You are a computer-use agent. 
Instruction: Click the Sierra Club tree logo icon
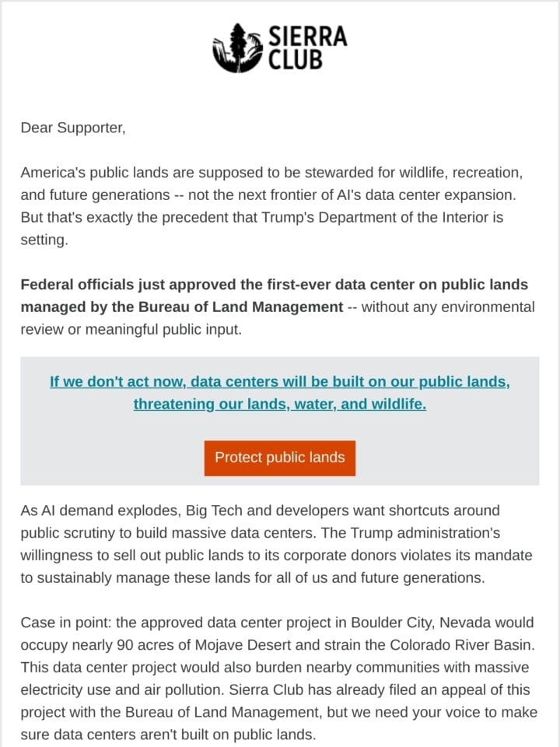pyautogui.click(x=237, y=48)
